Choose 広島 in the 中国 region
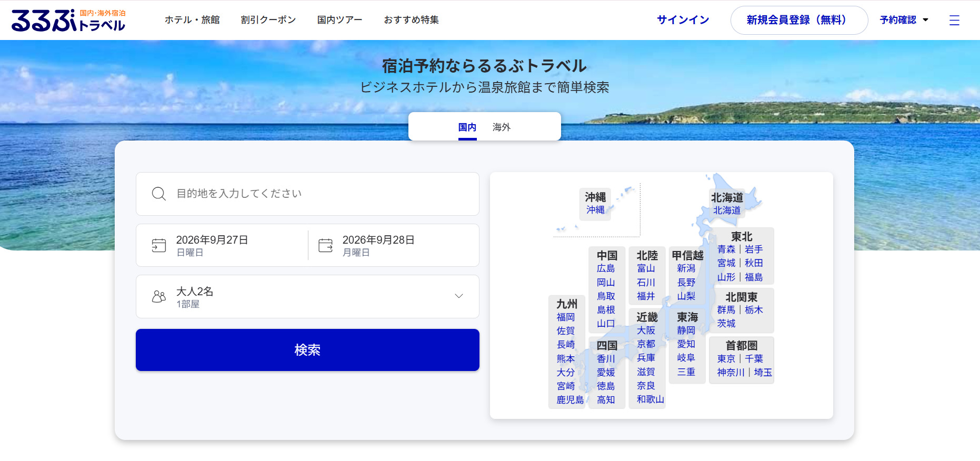The height and width of the screenshot is (461, 980). point(606,268)
